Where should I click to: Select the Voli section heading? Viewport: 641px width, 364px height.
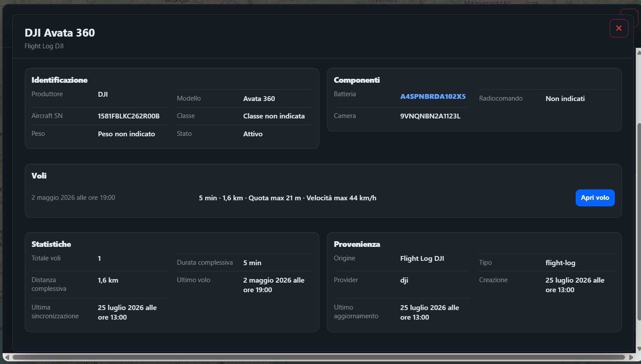pos(39,176)
